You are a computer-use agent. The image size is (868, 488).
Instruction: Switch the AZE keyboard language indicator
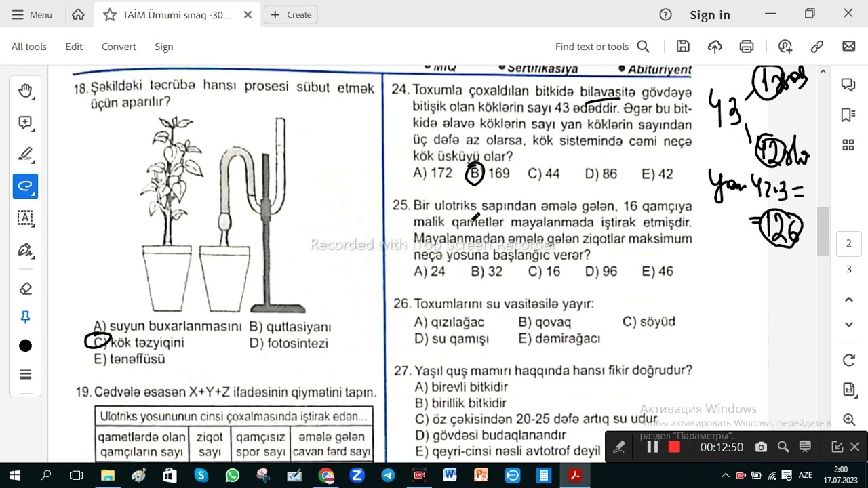click(805, 475)
